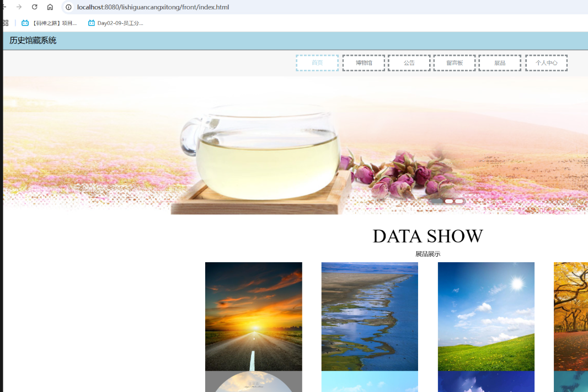
Task: Open the 【码神之路】项目 bookmark
Action: [x=49, y=23]
